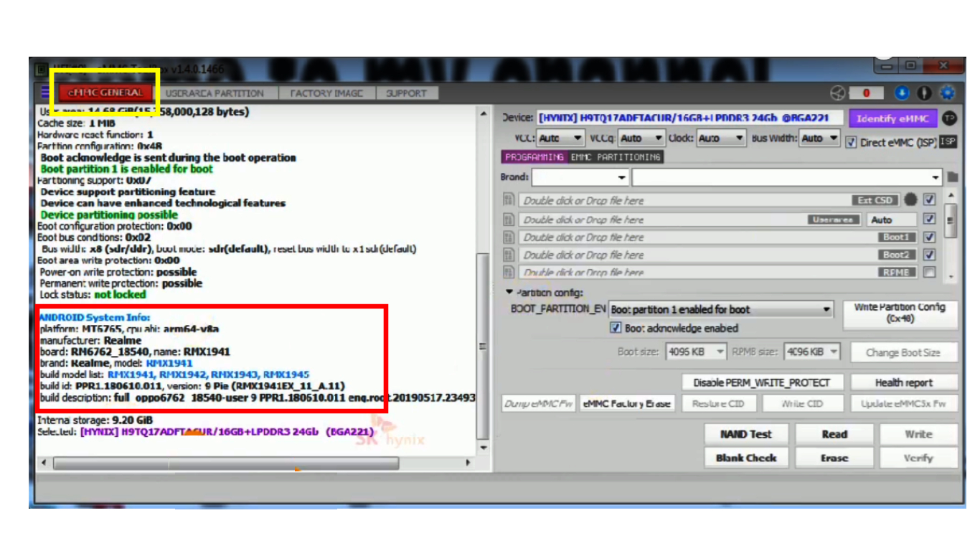Screen dimensions: 980x551
Task: Click the ISP pinout icon
Action: tap(948, 141)
